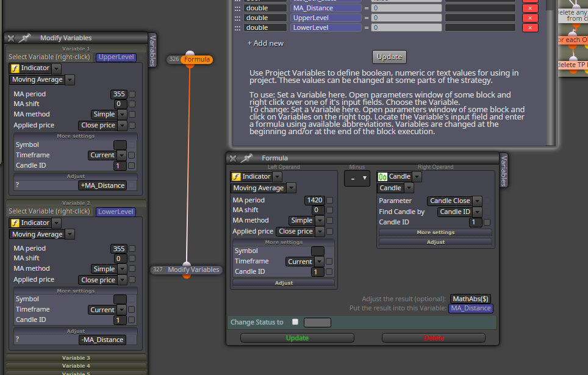Open the Minus operator dropdown
Screen dimensions: 588x375
click(x=357, y=179)
